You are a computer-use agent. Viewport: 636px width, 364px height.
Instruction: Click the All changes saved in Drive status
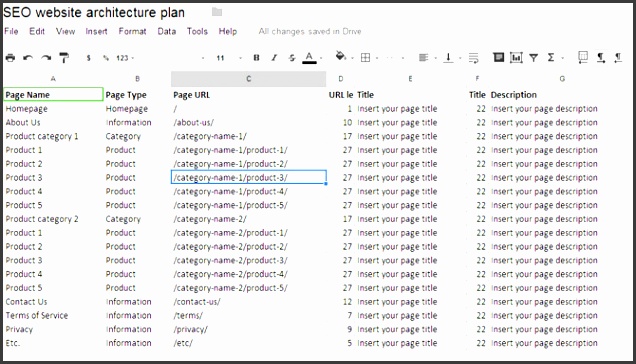point(310,31)
